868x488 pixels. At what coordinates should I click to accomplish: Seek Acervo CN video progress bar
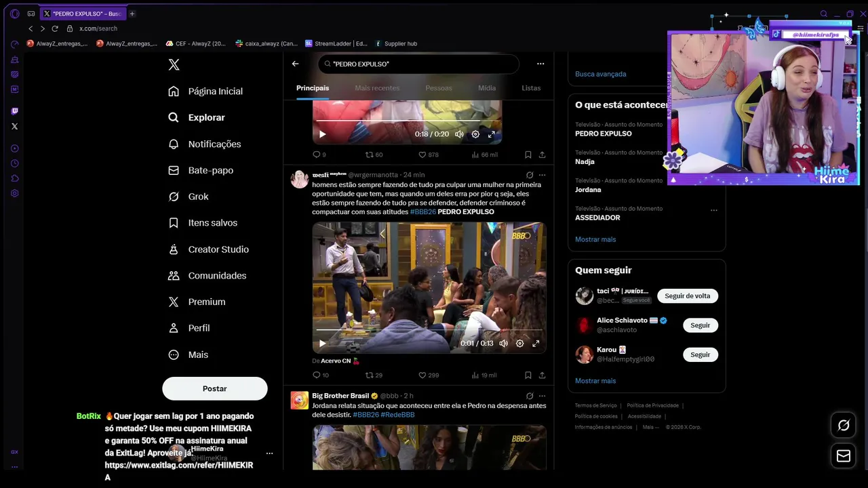(429, 330)
